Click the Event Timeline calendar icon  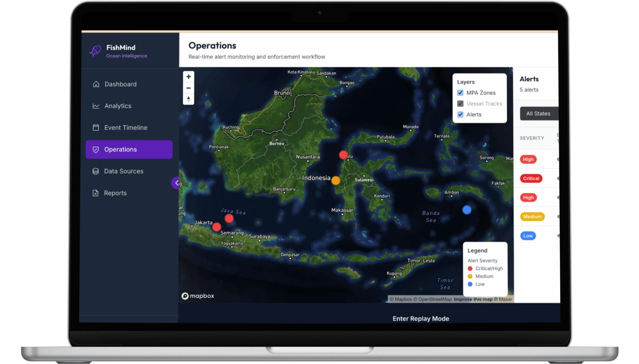tap(96, 128)
